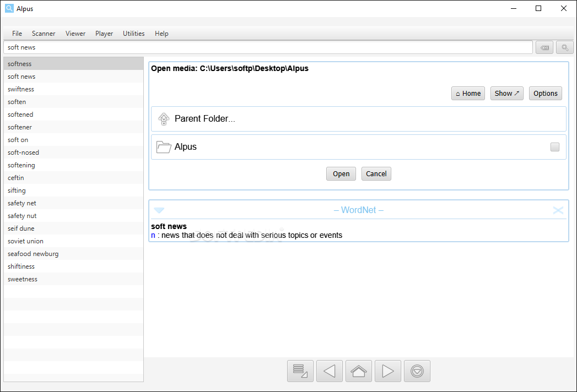
Task: Open the Viewer menu
Action: pyautogui.click(x=76, y=34)
